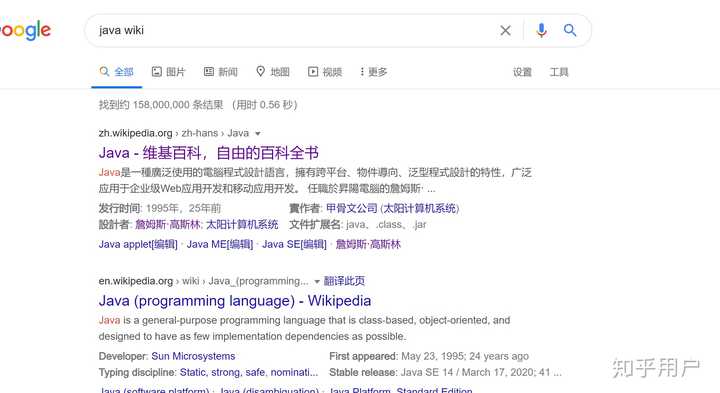Start voice search with the microphone icon
Screen dimensions: 720x393
pos(541,30)
